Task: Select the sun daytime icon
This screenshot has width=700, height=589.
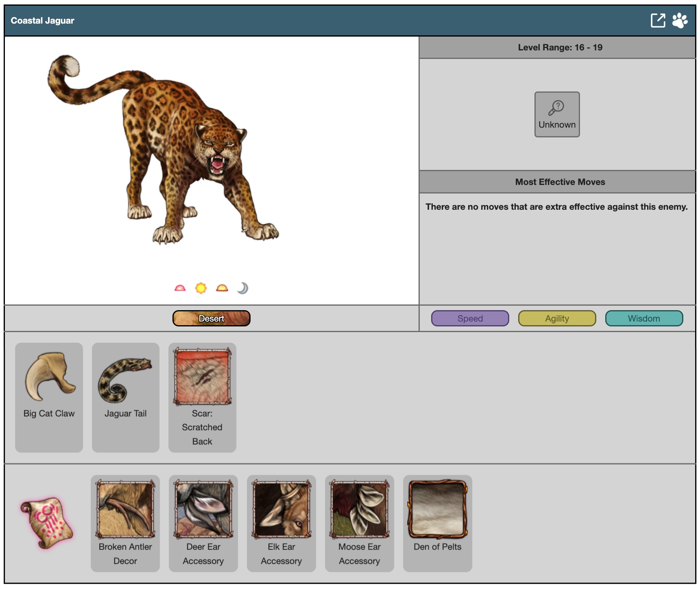Action: point(201,288)
